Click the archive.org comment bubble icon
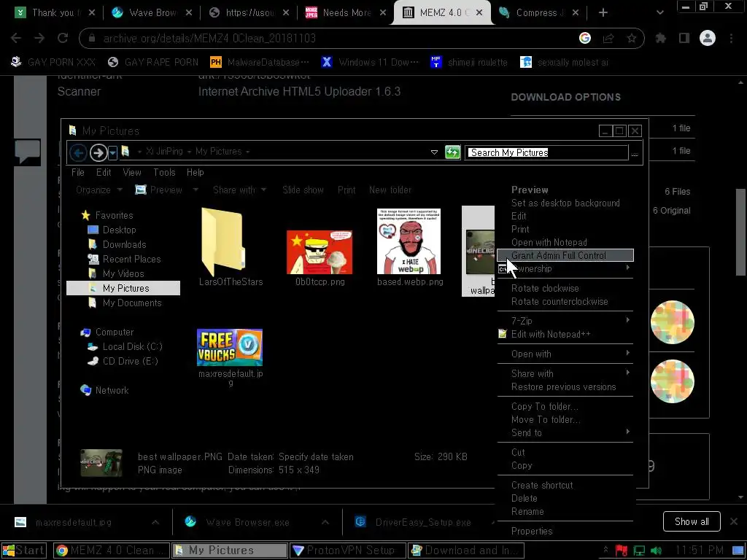 pyautogui.click(x=27, y=152)
